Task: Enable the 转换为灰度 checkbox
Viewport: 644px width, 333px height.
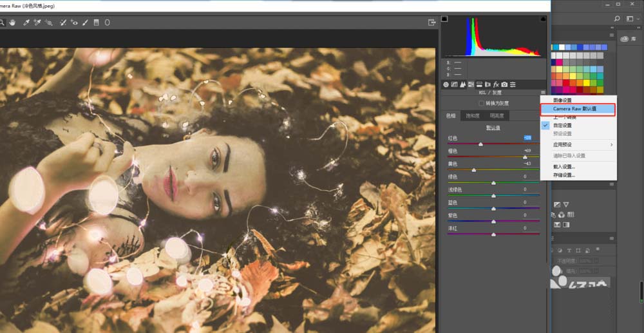Action: (480, 103)
